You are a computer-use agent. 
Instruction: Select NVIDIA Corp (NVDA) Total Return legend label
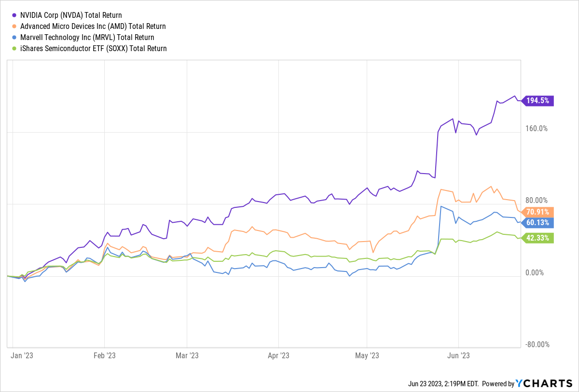click(x=71, y=15)
